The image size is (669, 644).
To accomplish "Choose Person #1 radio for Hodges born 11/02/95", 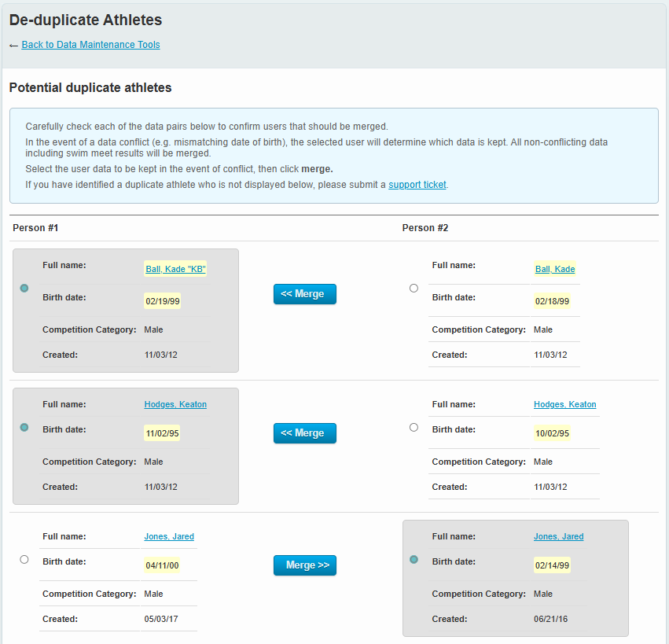I will (x=24, y=427).
